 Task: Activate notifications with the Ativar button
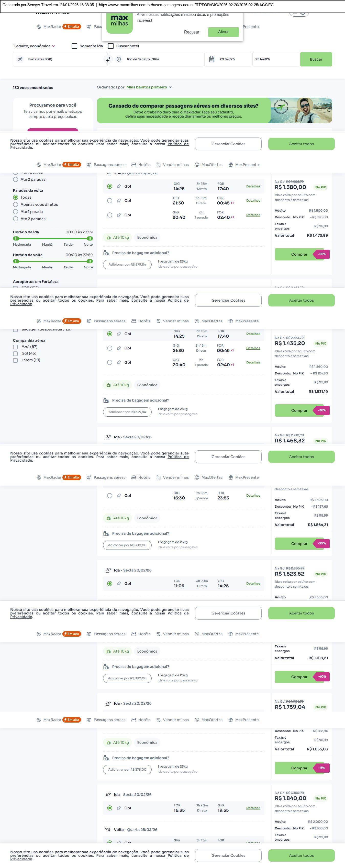(x=223, y=32)
